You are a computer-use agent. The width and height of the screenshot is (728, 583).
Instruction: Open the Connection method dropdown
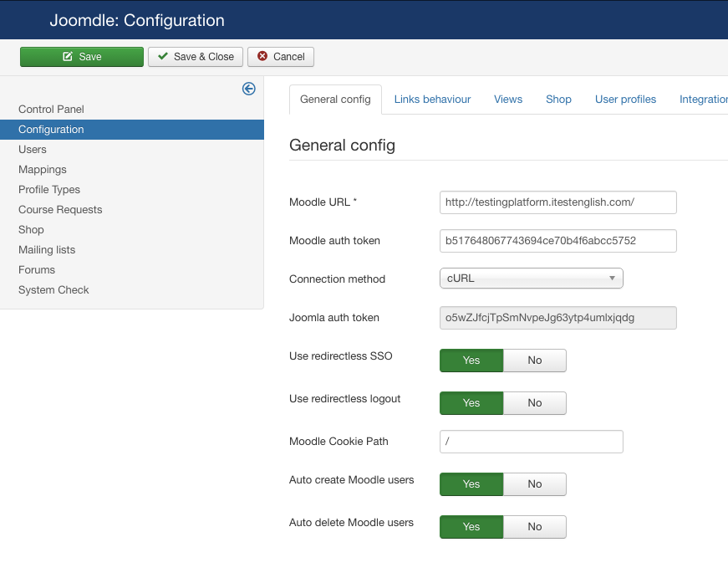point(531,279)
